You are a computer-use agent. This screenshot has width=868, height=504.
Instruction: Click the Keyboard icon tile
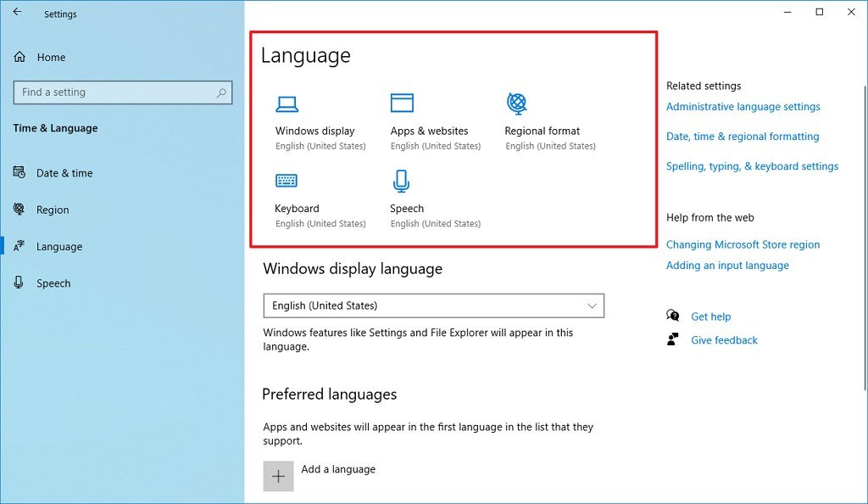pyautogui.click(x=287, y=181)
